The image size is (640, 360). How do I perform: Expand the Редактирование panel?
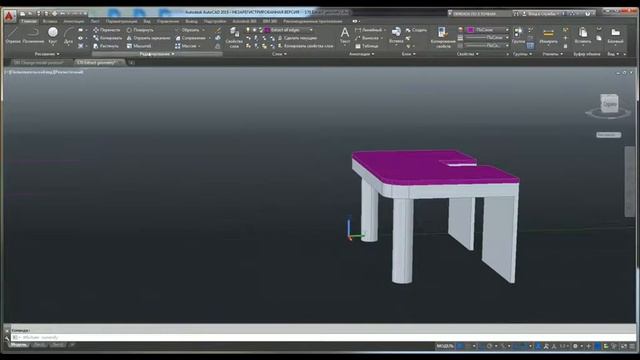[x=157, y=54]
